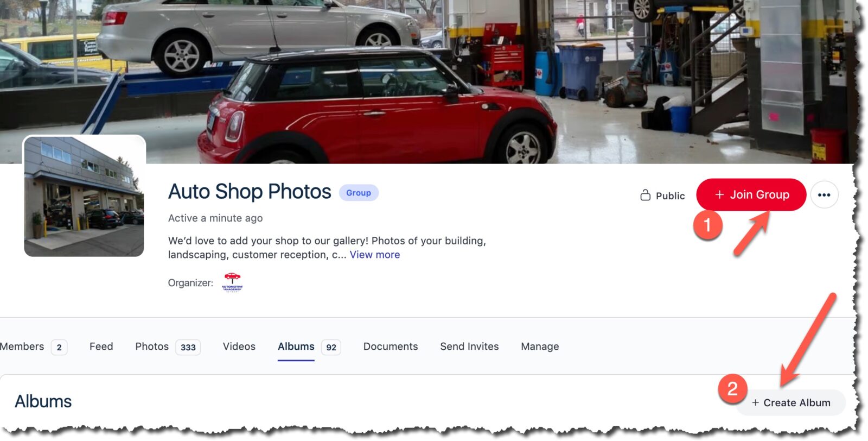Click the Create Album button

click(x=791, y=402)
